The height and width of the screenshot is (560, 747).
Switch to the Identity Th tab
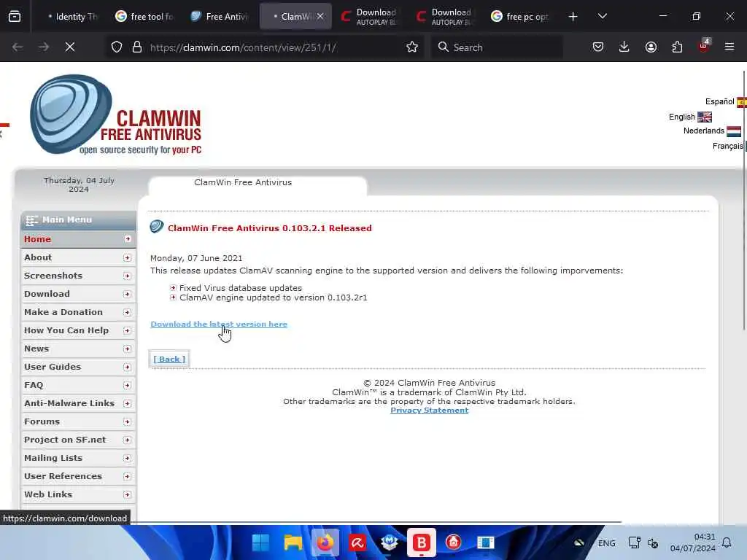72,17
